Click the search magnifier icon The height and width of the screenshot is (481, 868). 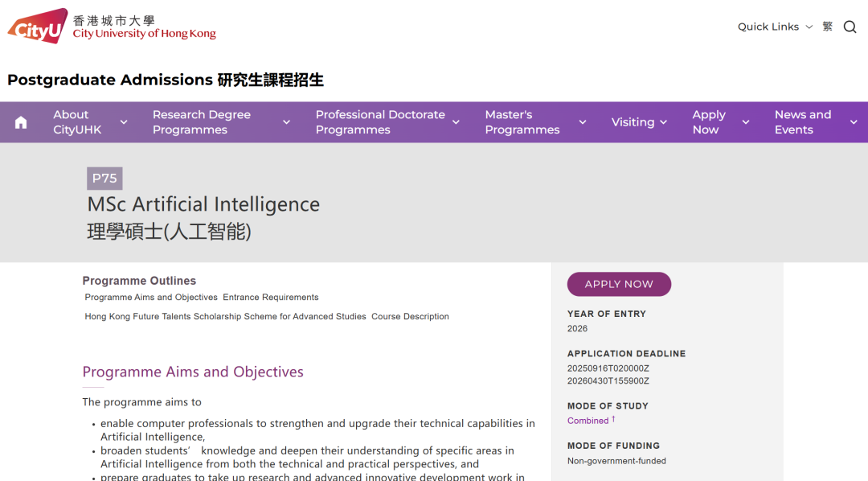click(x=850, y=27)
